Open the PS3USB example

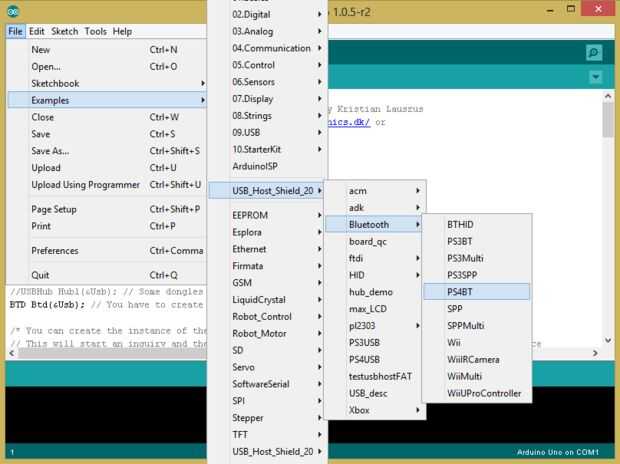coord(375,343)
